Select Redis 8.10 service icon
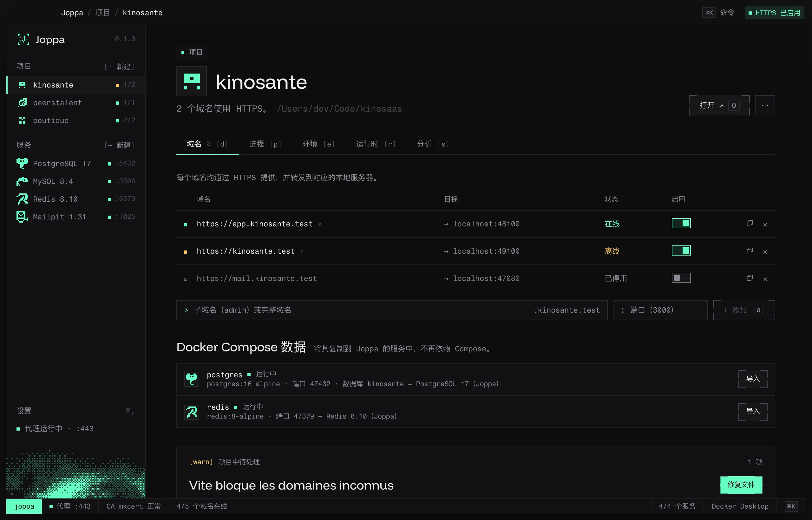812x520 pixels. (x=22, y=199)
